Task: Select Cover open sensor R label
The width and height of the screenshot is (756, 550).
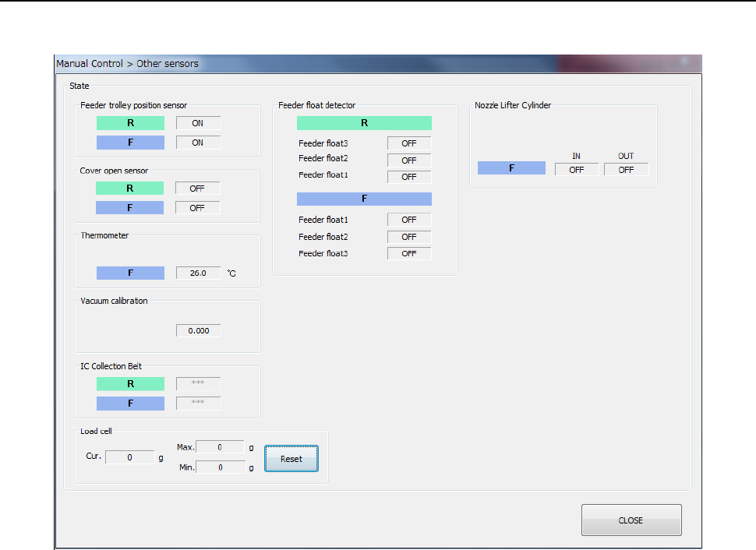Action: point(129,188)
